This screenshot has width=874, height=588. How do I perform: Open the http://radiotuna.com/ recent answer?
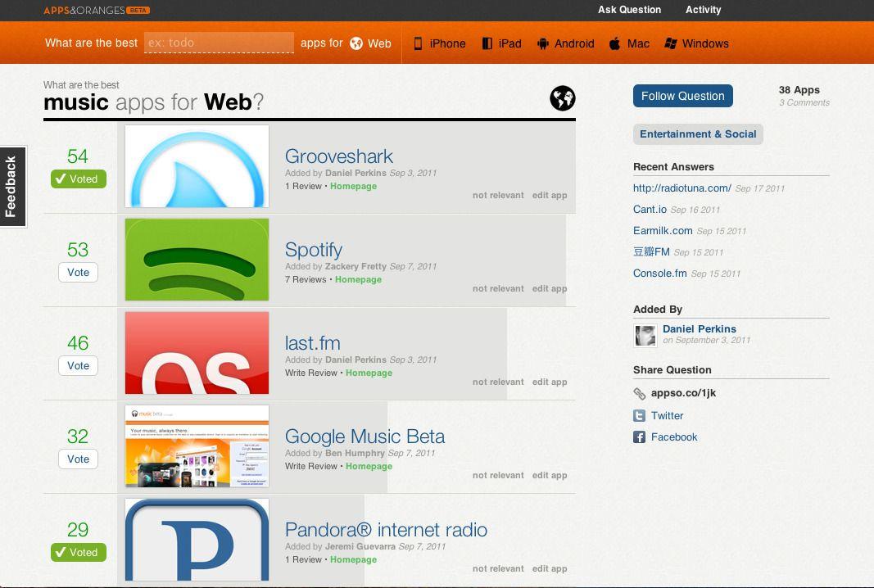pyautogui.click(x=682, y=188)
